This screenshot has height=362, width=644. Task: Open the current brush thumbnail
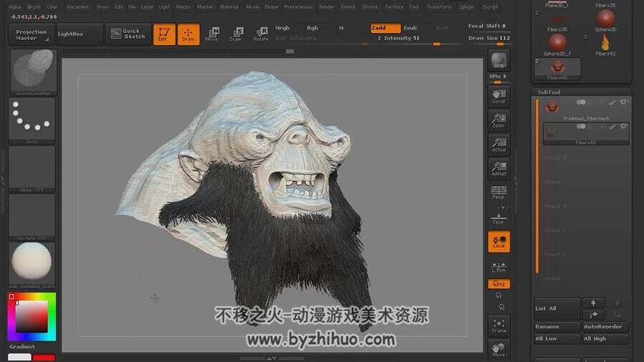coord(32,72)
